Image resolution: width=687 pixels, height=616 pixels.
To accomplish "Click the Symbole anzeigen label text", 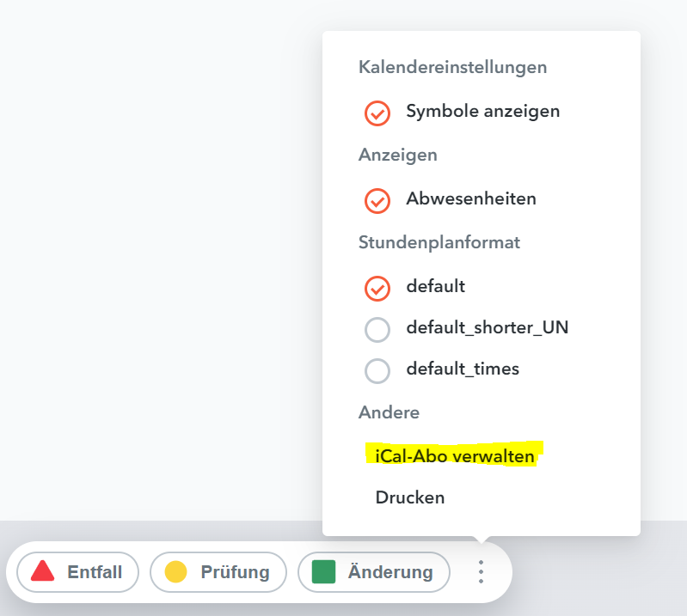I will [483, 112].
